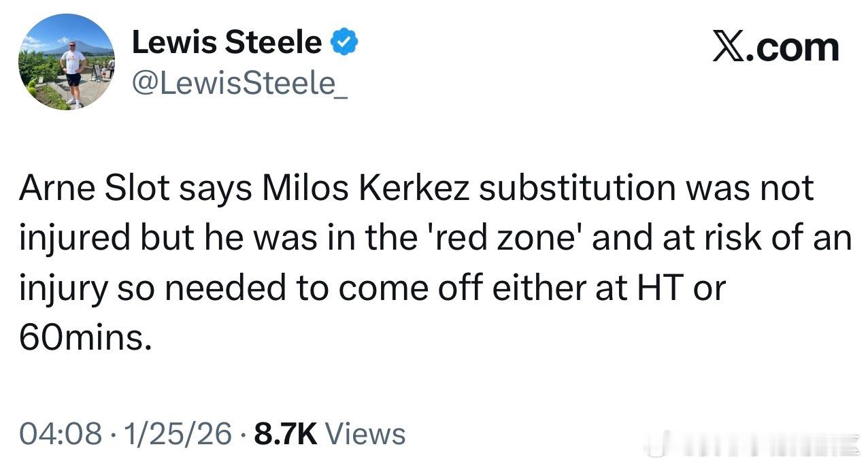Open the @LewisSteele_ handle link
This screenshot has width=868, height=466.
pyautogui.click(x=239, y=84)
